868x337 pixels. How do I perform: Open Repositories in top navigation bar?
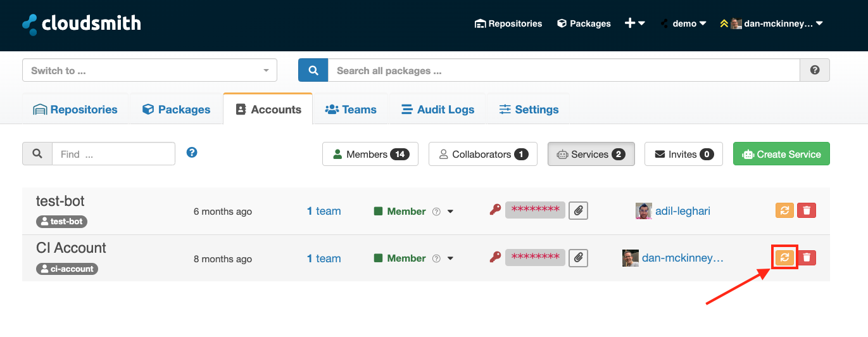[x=508, y=23]
